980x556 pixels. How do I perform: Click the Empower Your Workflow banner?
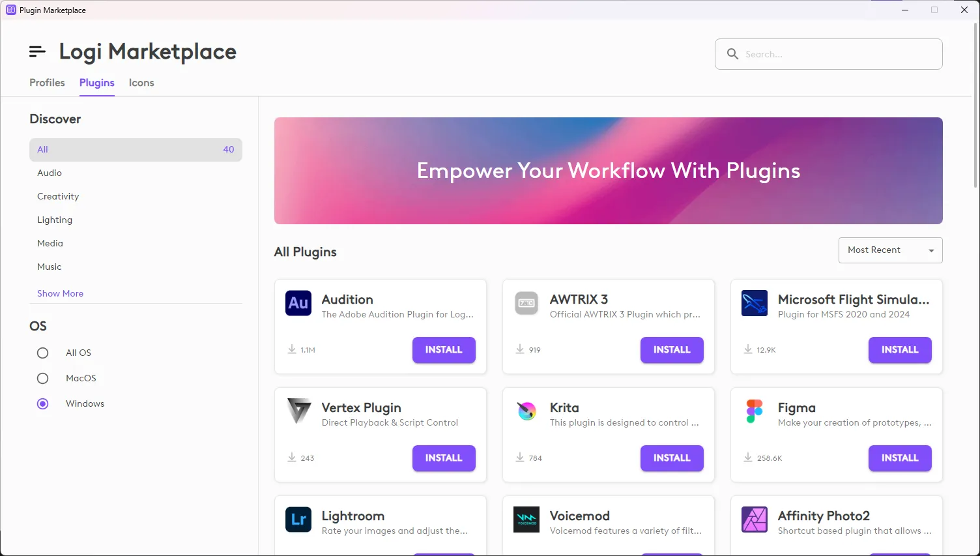(609, 171)
